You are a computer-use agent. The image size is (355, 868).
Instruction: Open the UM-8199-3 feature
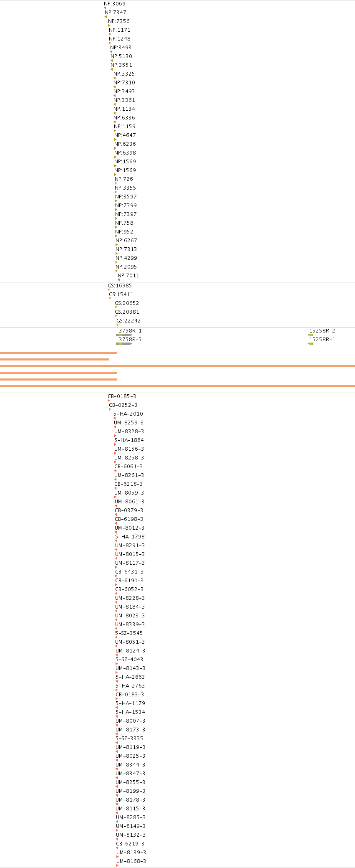point(131,791)
